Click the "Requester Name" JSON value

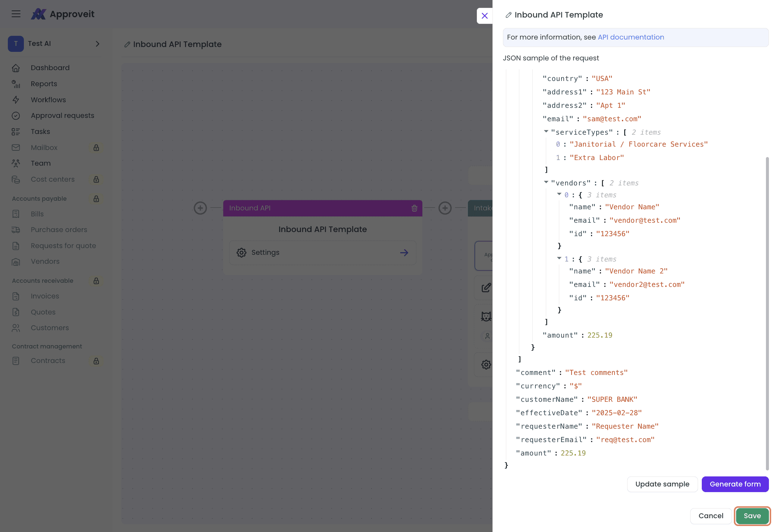coord(625,426)
